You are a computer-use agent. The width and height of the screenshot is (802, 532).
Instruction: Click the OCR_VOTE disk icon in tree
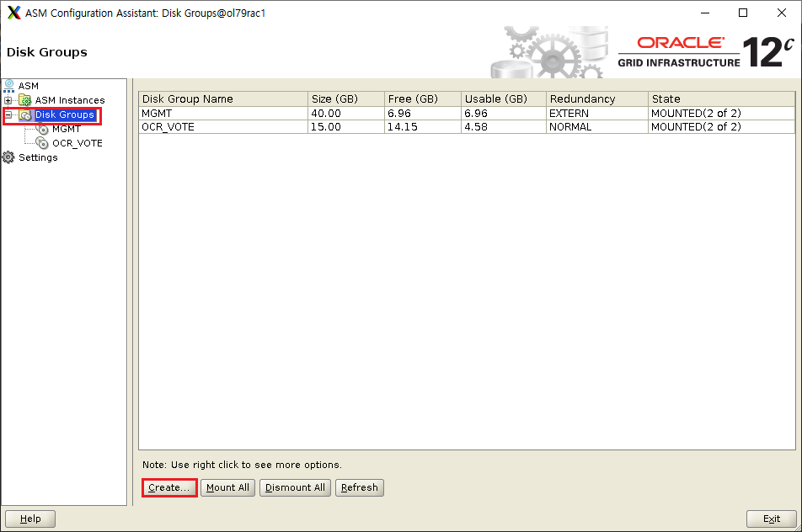pyautogui.click(x=43, y=144)
